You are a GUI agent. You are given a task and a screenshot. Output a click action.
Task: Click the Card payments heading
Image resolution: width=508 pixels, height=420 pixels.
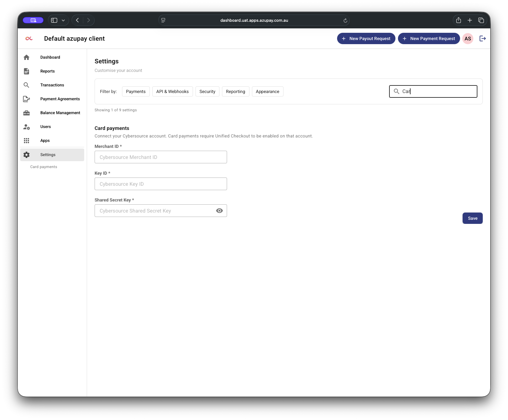coord(112,128)
